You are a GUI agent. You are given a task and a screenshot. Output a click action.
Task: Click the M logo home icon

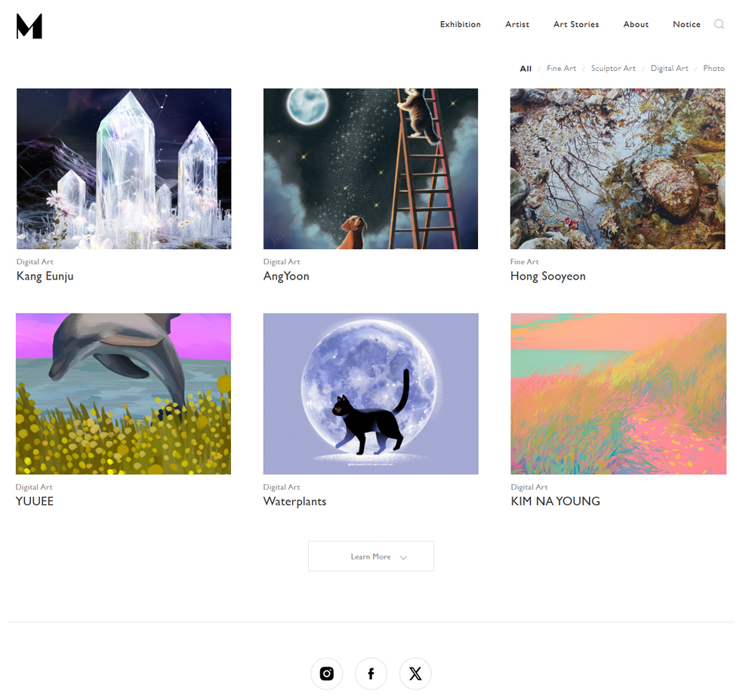(x=29, y=26)
